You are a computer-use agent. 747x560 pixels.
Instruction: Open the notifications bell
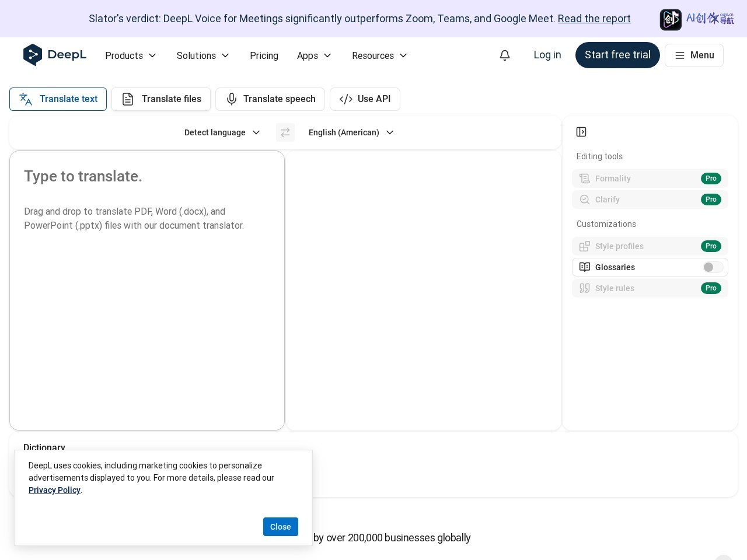click(x=505, y=55)
